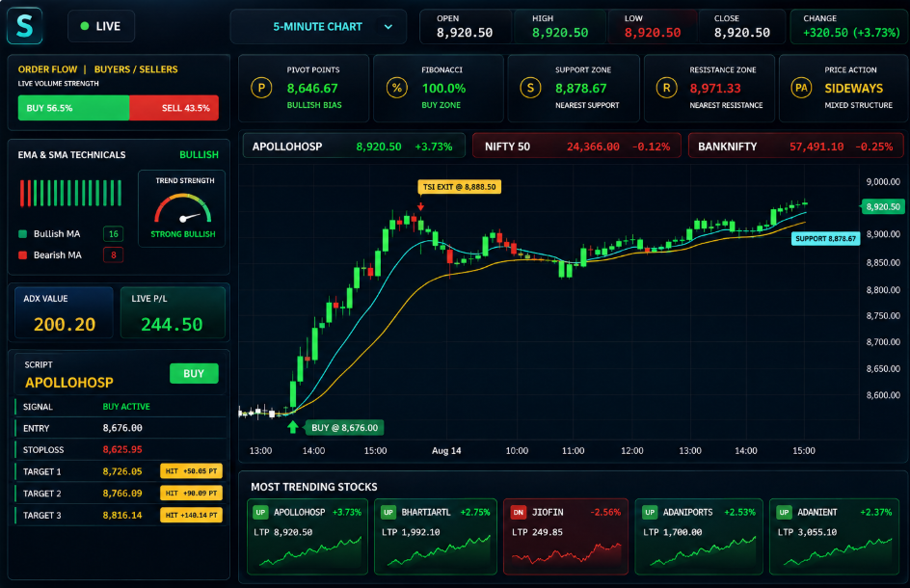Viewport: 910px width, 588px height.
Task: Click the entry value 8,676.00
Action: coord(122,428)
